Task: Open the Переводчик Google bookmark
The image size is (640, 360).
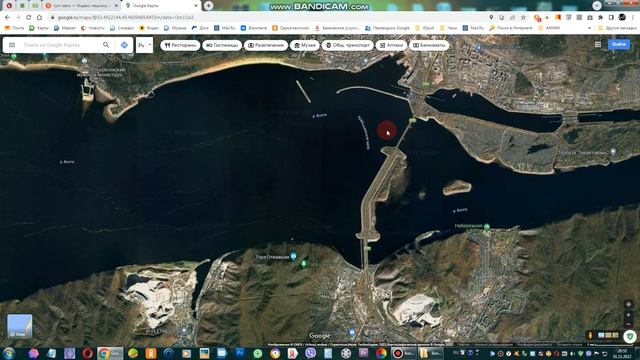Action: pos(387,28)
